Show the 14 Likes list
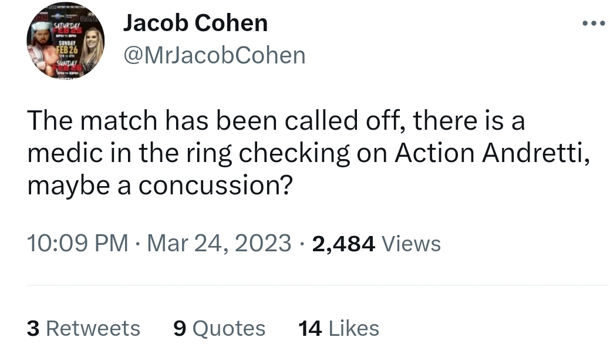 coord(338,328)
